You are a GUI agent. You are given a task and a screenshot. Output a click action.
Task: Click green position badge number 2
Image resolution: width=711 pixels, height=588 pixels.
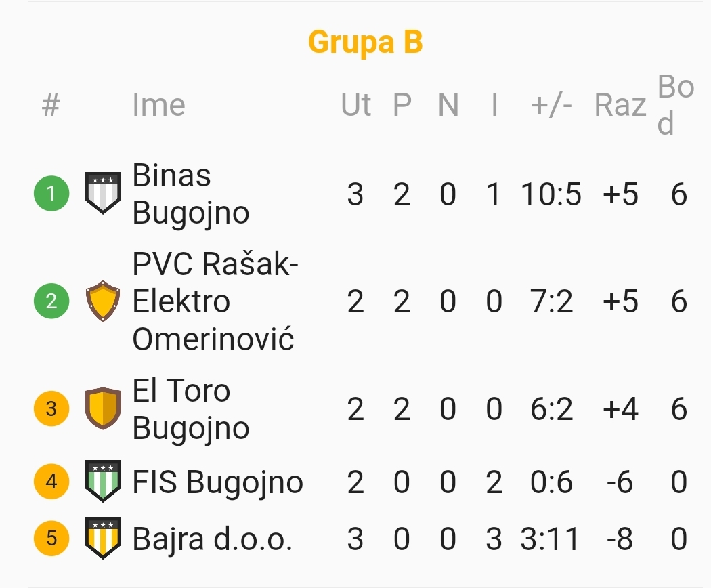(x=51, y=301)
